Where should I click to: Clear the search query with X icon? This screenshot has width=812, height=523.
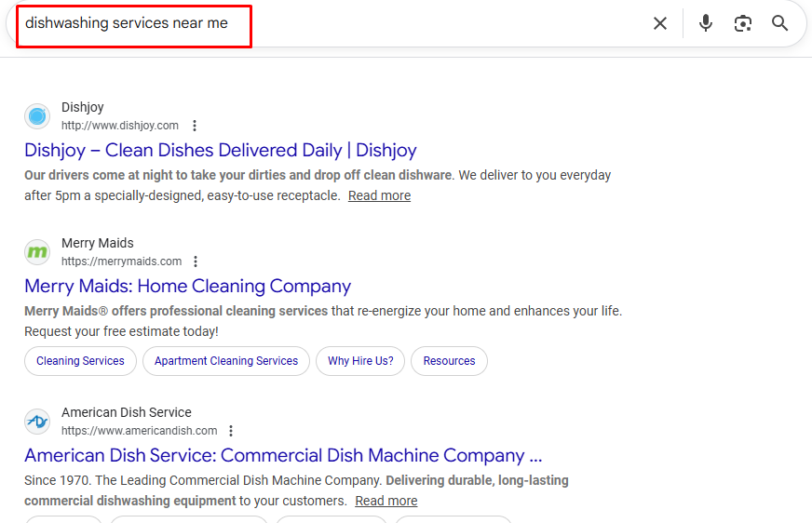(x=660, y=23)
